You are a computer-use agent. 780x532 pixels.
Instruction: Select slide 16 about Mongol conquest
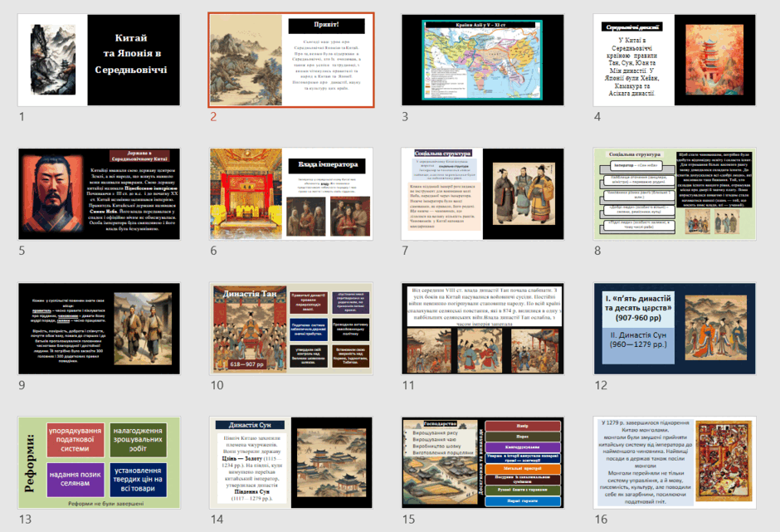pos(675,462)
